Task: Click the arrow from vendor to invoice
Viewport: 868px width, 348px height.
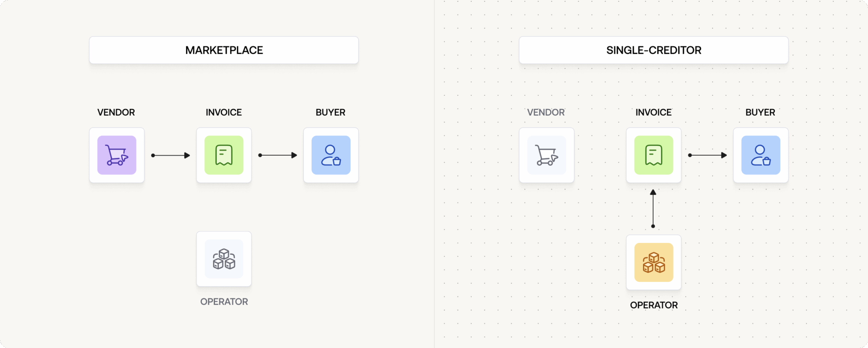Action: point(170,156)
